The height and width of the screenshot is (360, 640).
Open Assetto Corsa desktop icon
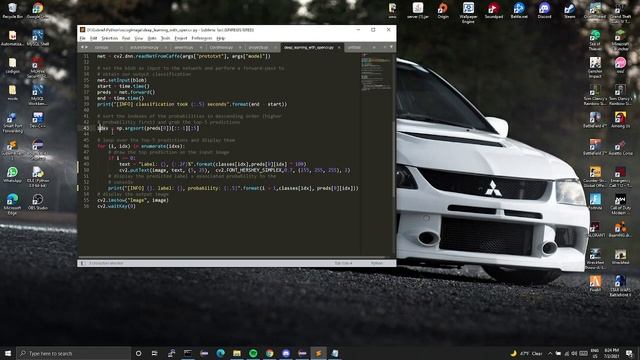pos(620,147)
